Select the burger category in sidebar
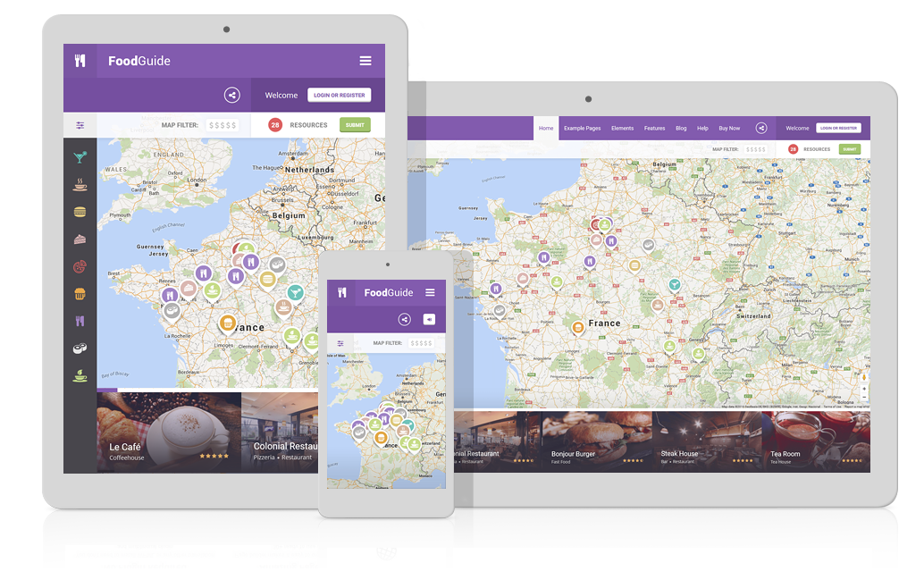924x571 pixels. (80, 212)
